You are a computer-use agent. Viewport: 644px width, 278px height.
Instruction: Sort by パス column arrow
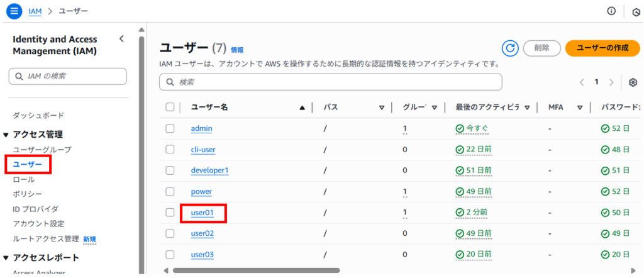(382, 108)
